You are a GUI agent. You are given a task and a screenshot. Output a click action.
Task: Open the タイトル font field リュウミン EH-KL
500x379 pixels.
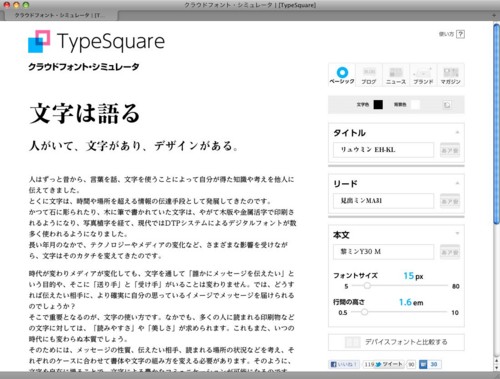tap(383, 150)
